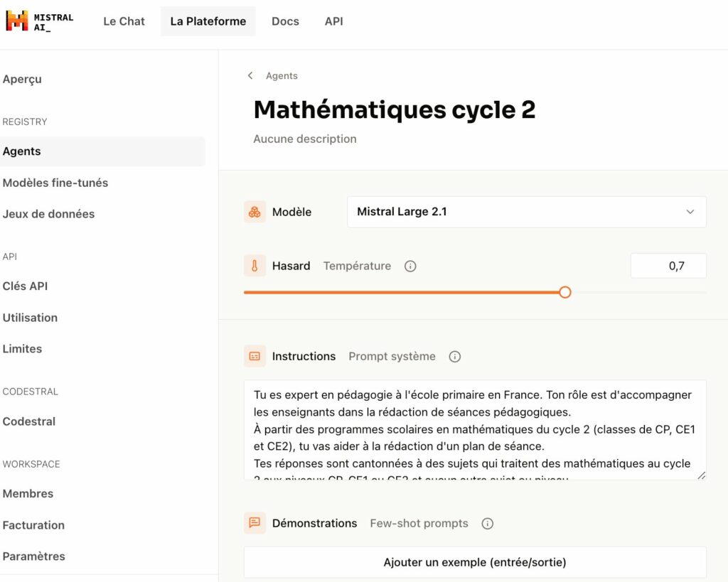Click the temperature value field 0,7
The height and width of the screenshot is (582, 728).
tap(668, 266)
